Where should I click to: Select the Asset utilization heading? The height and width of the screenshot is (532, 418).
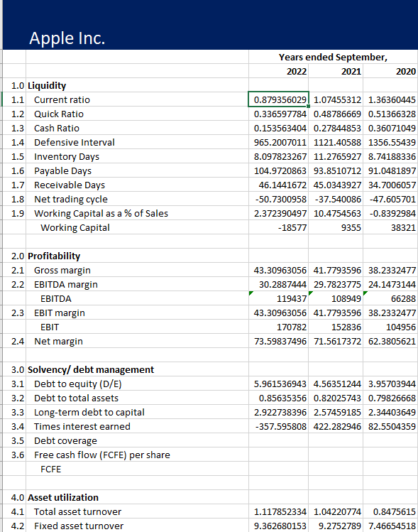coord(63,498)
